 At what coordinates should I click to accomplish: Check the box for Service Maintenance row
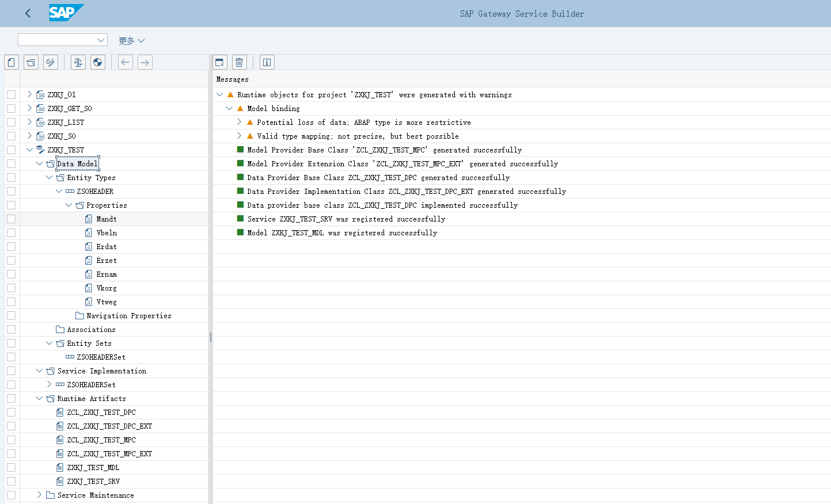point(12,495)
